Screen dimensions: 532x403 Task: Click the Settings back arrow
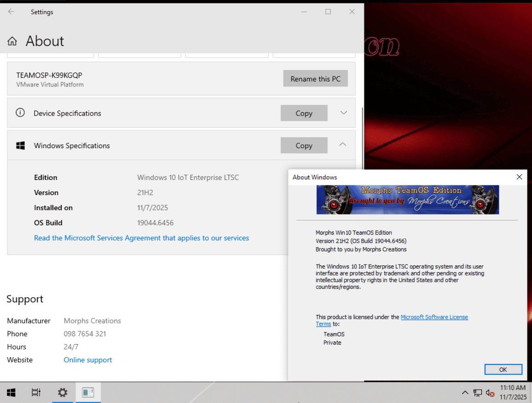[x=11, y=12]
